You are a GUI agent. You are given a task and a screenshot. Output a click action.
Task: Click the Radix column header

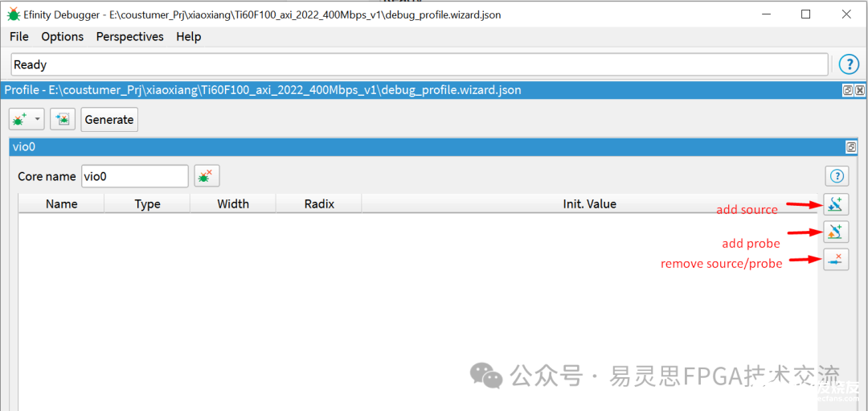coord(319,203)
